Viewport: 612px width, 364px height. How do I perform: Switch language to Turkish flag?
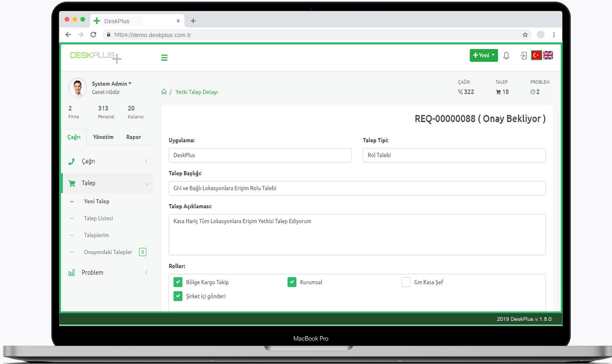tap(537, 55)
